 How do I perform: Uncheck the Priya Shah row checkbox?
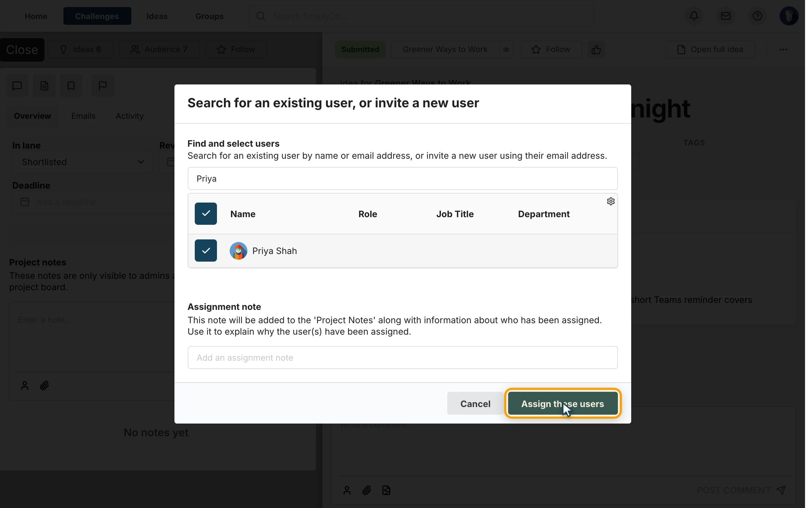206,251
